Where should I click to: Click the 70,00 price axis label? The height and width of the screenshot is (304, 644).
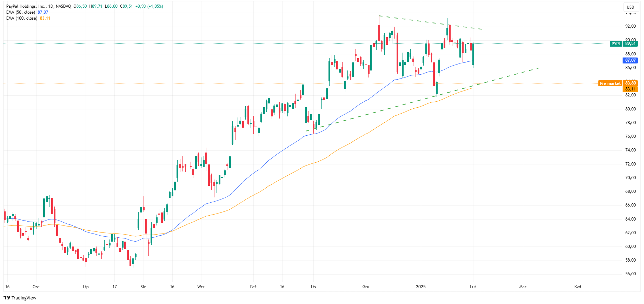pyautogui.click(x=630, y=178)
